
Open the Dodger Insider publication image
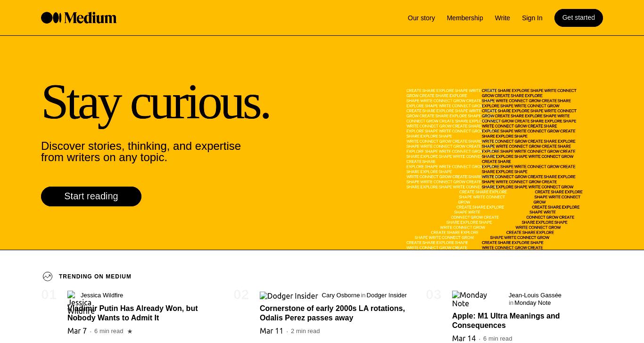pos(289,296)
